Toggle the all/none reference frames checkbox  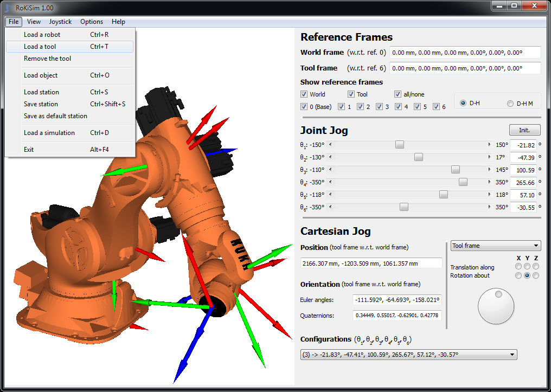click(x=398, y=94)
